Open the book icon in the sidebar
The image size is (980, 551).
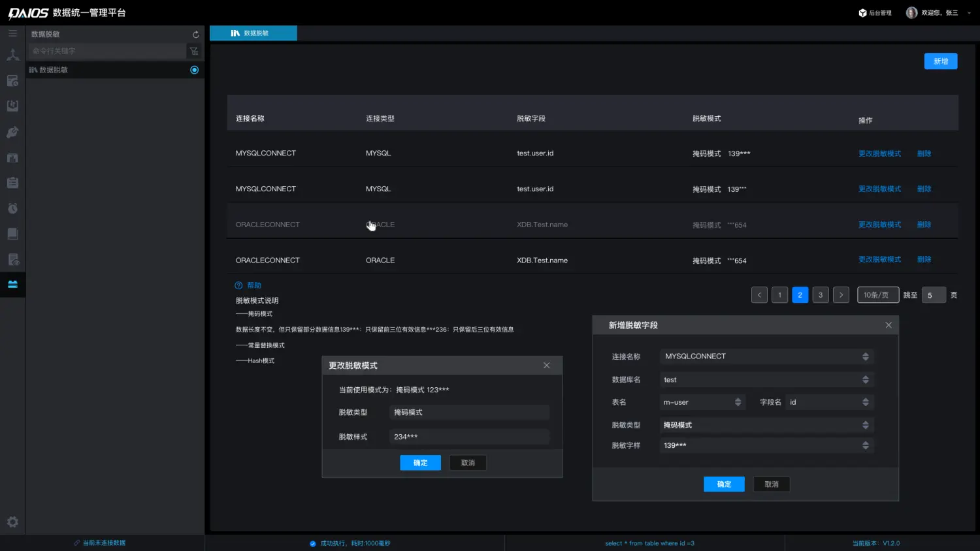12,234
